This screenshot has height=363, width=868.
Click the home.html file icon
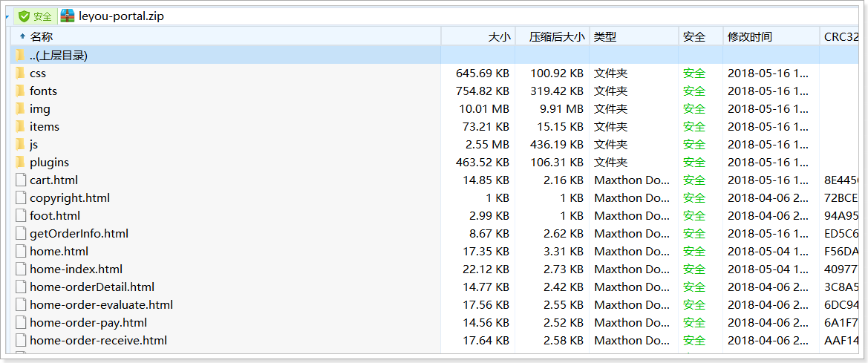[20, 251]
